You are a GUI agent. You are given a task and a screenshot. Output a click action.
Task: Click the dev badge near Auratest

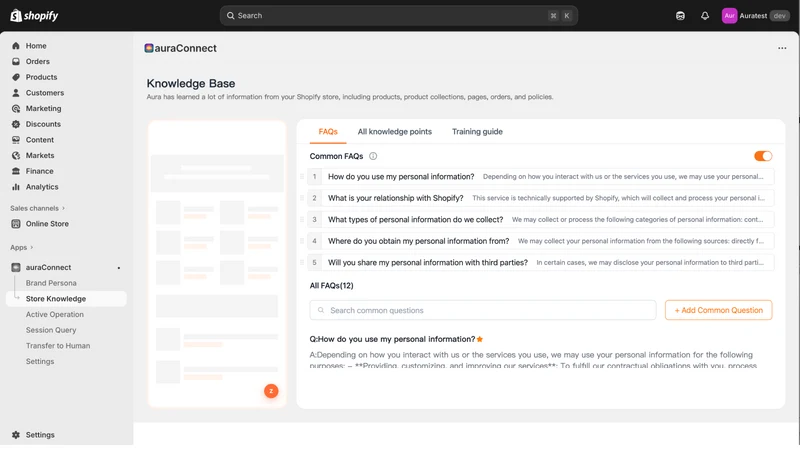coord(779,16)
